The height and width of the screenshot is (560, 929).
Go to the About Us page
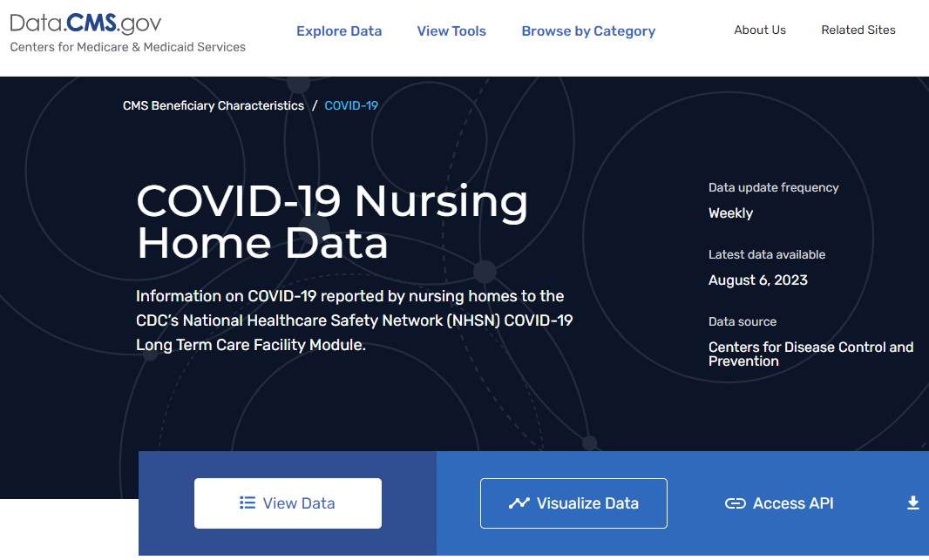pos(760,30)
